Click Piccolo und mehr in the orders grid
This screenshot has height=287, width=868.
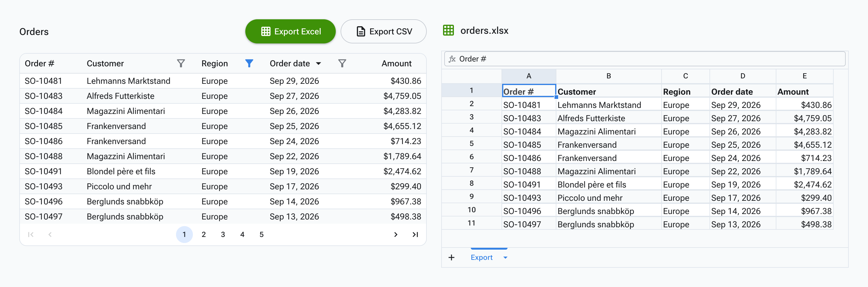point(119,187)
